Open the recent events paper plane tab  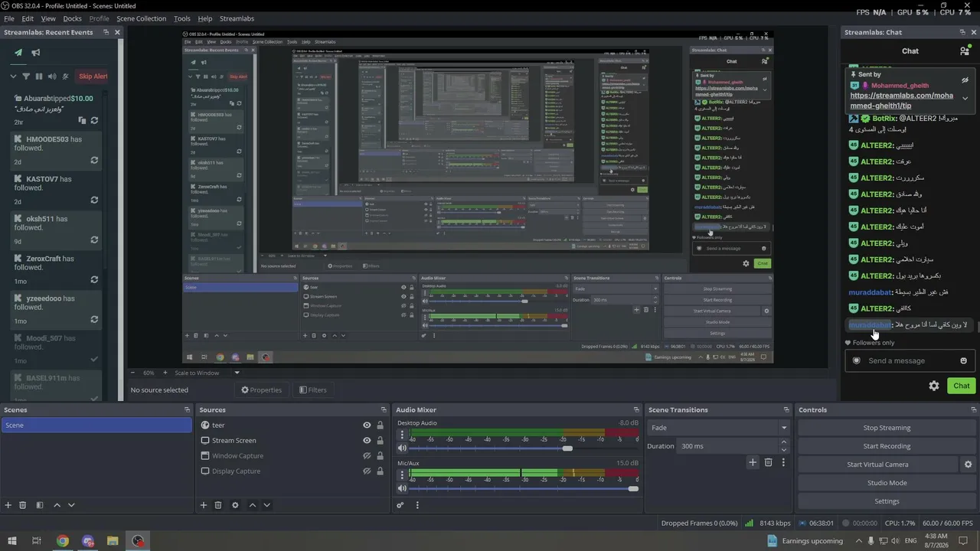point(18,53)
